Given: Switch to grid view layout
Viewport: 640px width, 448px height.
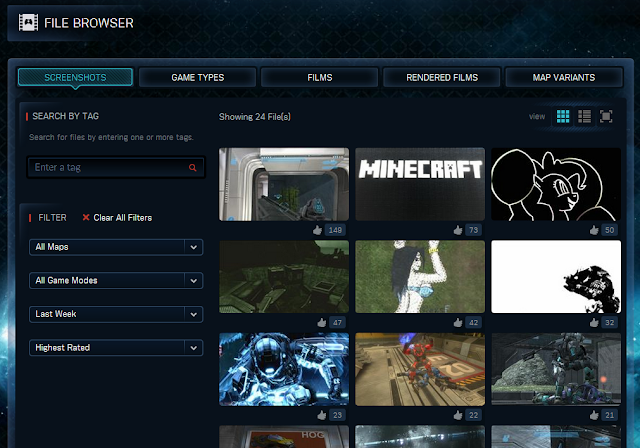Looking at the screenshot, I should tap(563, 117).
